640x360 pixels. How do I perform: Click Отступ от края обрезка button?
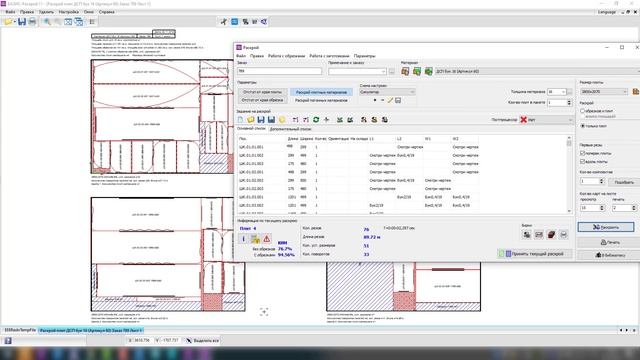[x=262, y=100]
